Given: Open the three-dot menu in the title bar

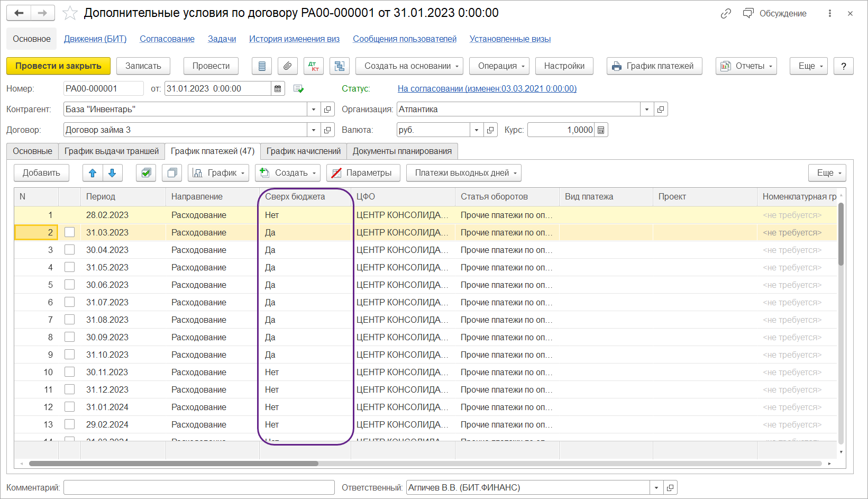Looking at the screenshot, I should point(829,14).
